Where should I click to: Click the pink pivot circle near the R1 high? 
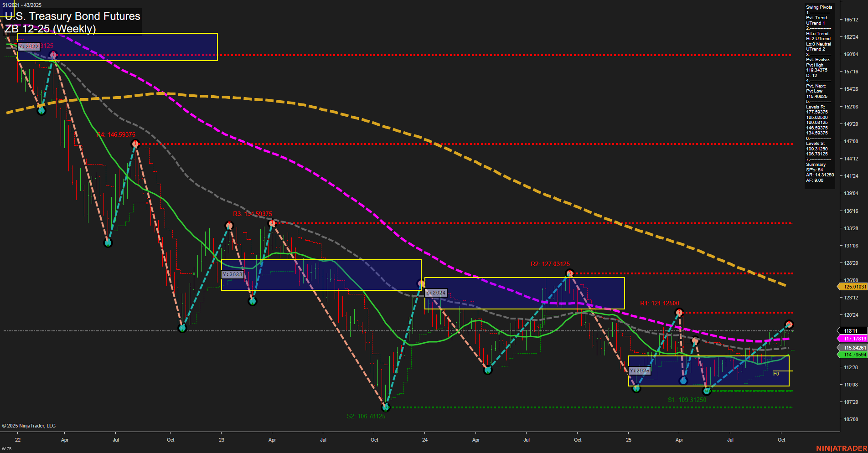coord(679,311)
